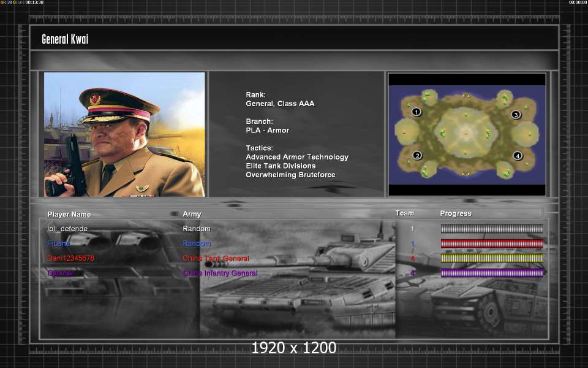
Task: Click the yellow progress bar for Dani12345678
Action: (492, 258)
